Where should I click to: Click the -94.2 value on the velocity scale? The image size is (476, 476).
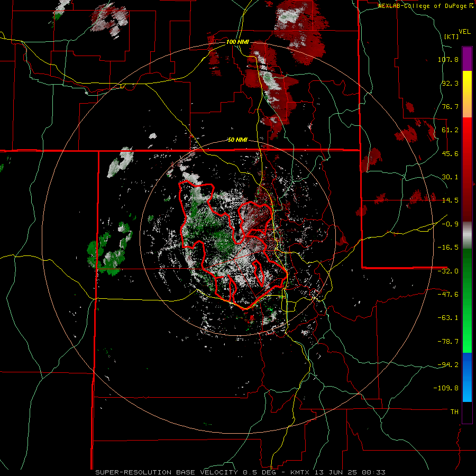point(448,365)
